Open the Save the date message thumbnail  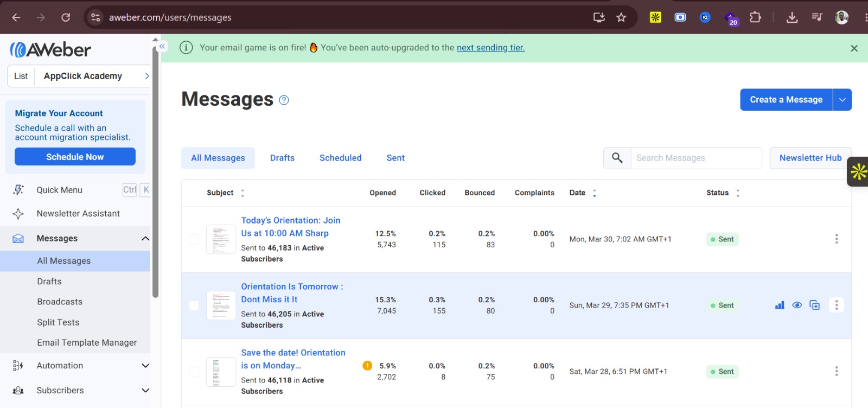pyautogui.click(x=221, y=372)
